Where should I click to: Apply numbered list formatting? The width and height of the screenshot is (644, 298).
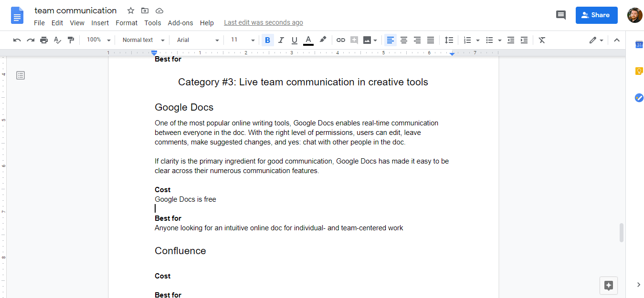point(467,40)
